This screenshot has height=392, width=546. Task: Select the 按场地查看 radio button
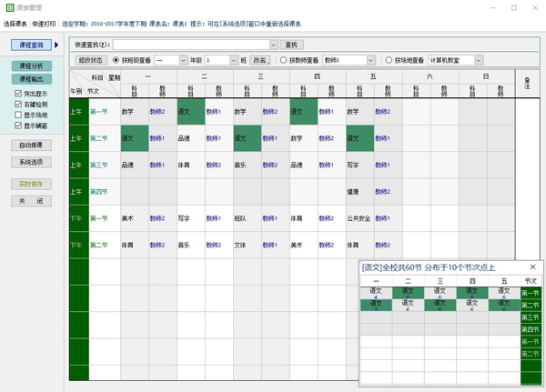pos(389,60)
